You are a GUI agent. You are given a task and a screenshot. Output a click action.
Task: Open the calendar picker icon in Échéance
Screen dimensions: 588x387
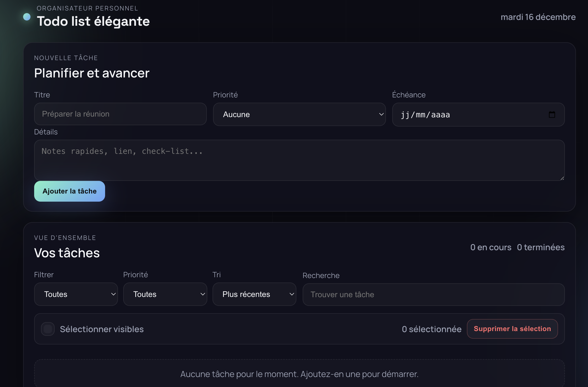click(x=552, y=115)
